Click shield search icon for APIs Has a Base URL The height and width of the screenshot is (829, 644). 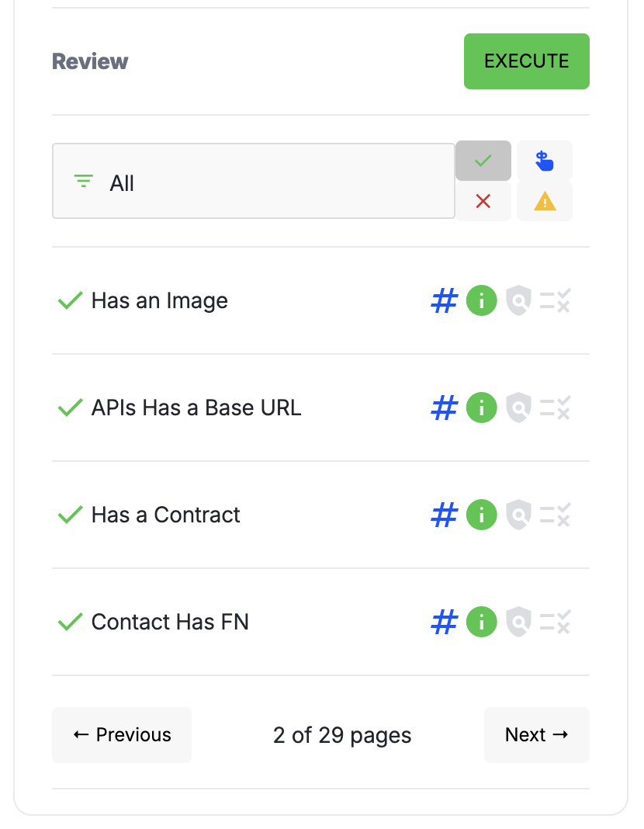[x=518, y=408]
